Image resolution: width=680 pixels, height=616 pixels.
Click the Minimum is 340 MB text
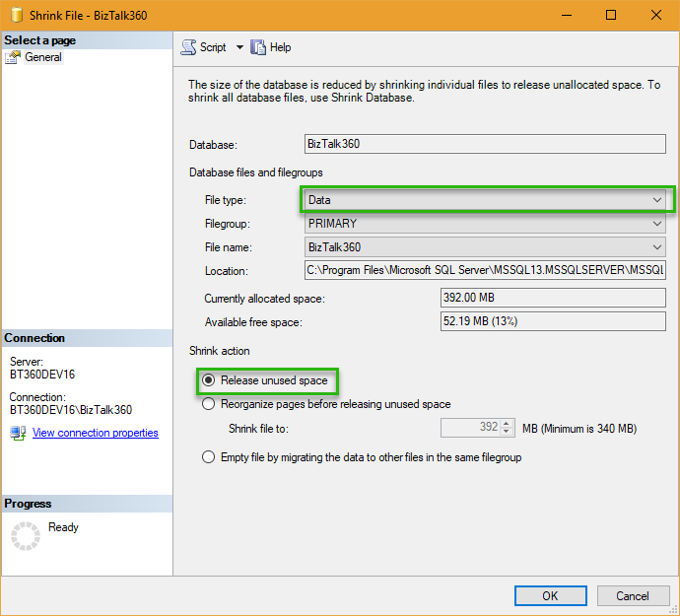tap(579, 429)
